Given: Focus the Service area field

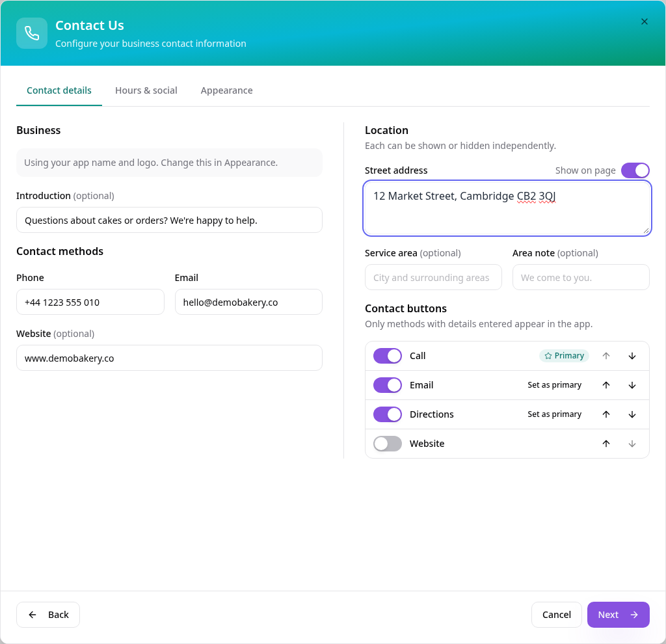Looking at the screenshot, I should tap(433, 277).
